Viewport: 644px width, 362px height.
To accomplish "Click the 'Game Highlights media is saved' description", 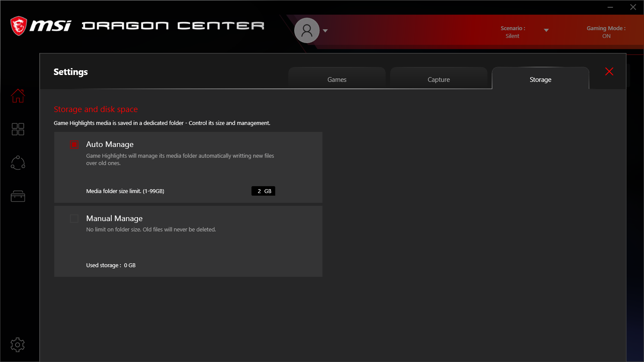I will click(x=162, y=123).
